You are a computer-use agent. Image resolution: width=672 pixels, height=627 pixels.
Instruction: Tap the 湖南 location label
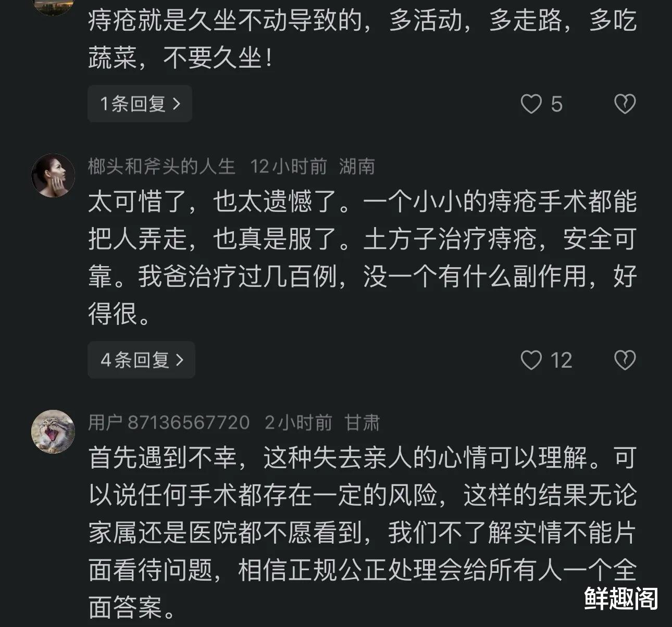point(357,167)
